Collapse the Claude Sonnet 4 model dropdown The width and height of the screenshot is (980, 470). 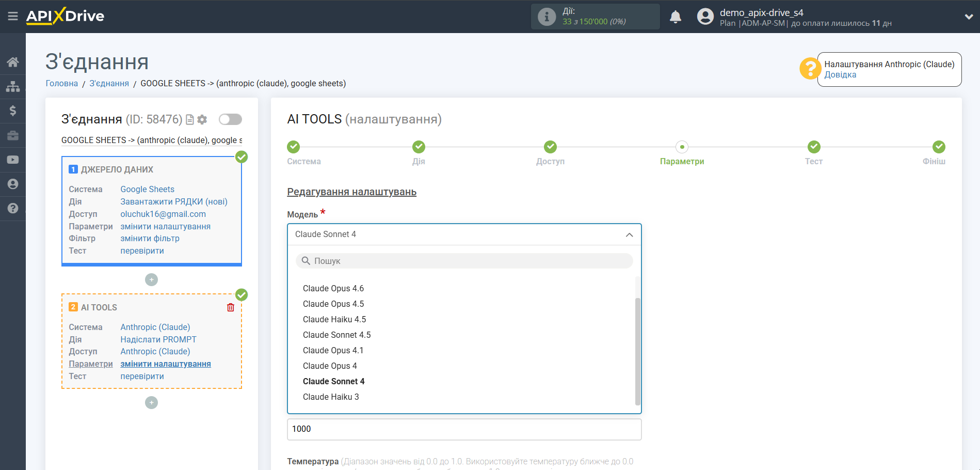point(629,235)
